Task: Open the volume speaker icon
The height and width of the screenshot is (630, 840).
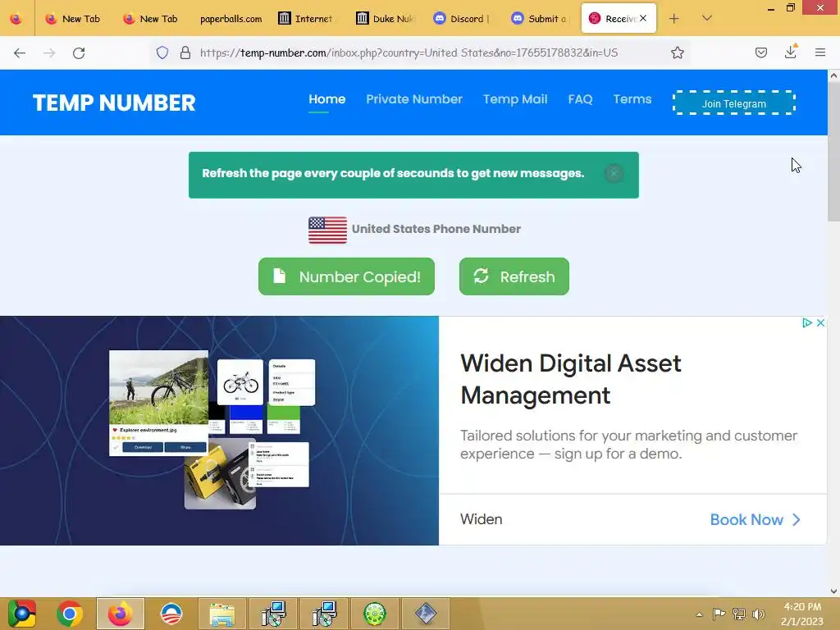Action: tap(758, 614)
